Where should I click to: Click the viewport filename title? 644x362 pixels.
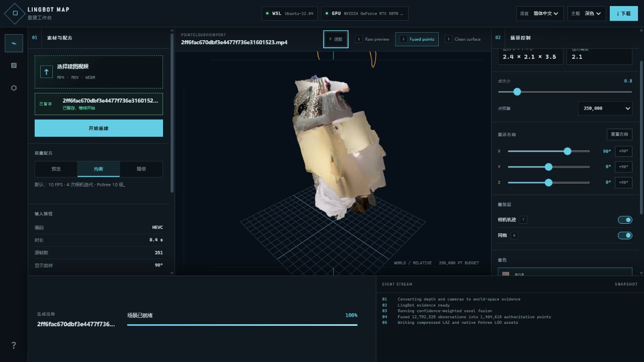pyautogui.click(x=234, y=42)
